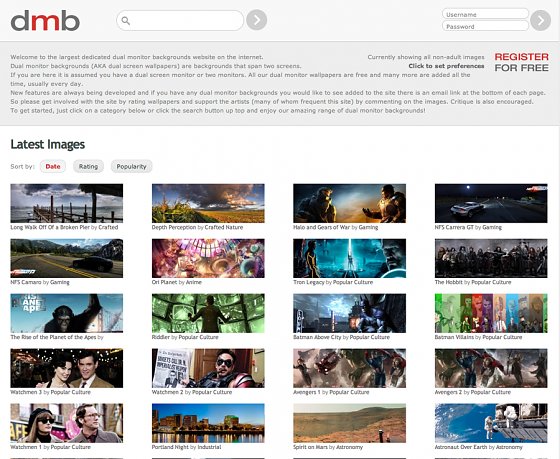Click to set preferences link
This screenshot has width=560, height=459.
[446, 66]
